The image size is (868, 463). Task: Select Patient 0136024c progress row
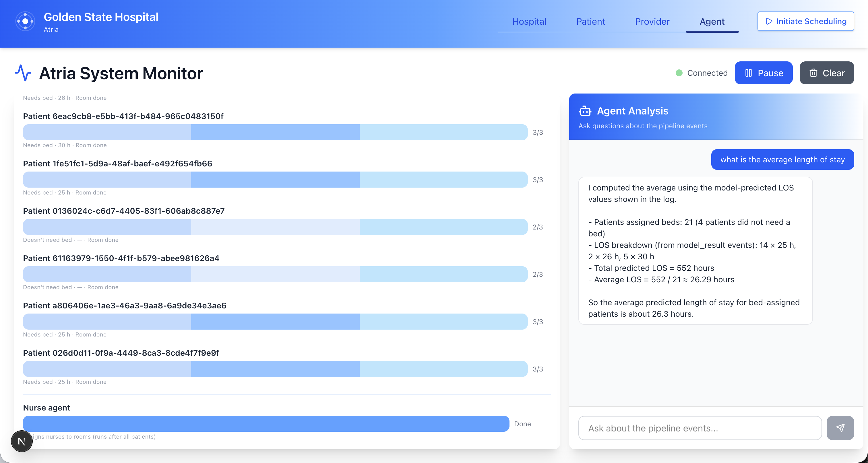(x=275, y=227)
